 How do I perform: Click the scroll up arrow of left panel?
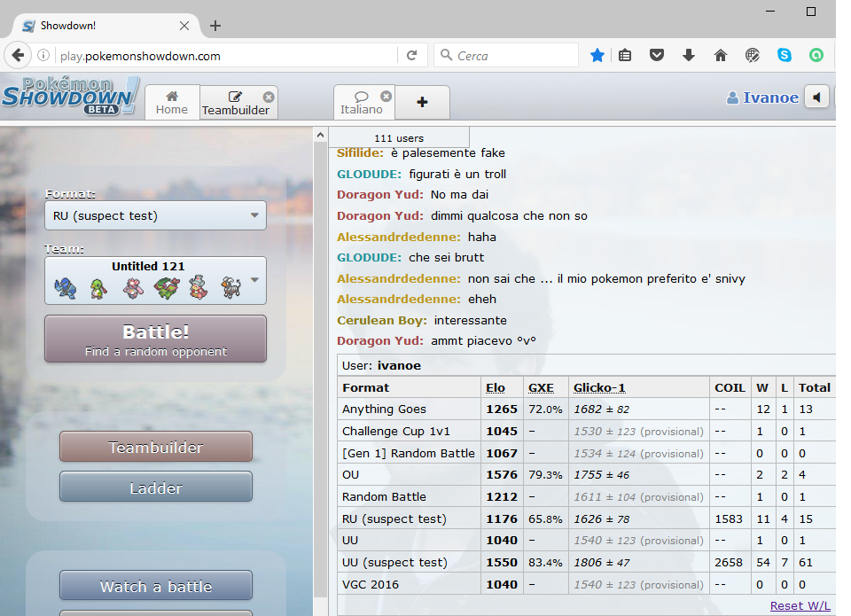320,135
